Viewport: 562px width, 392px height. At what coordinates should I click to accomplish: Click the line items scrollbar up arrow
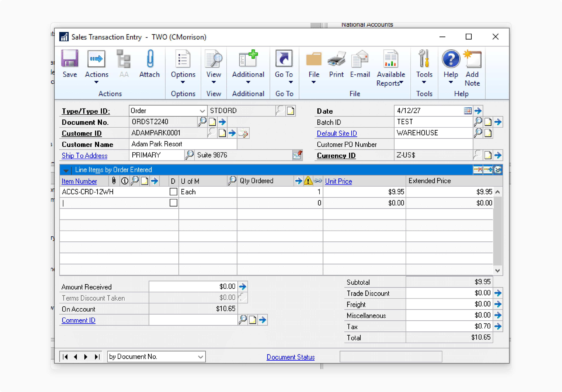coord(497,192)
